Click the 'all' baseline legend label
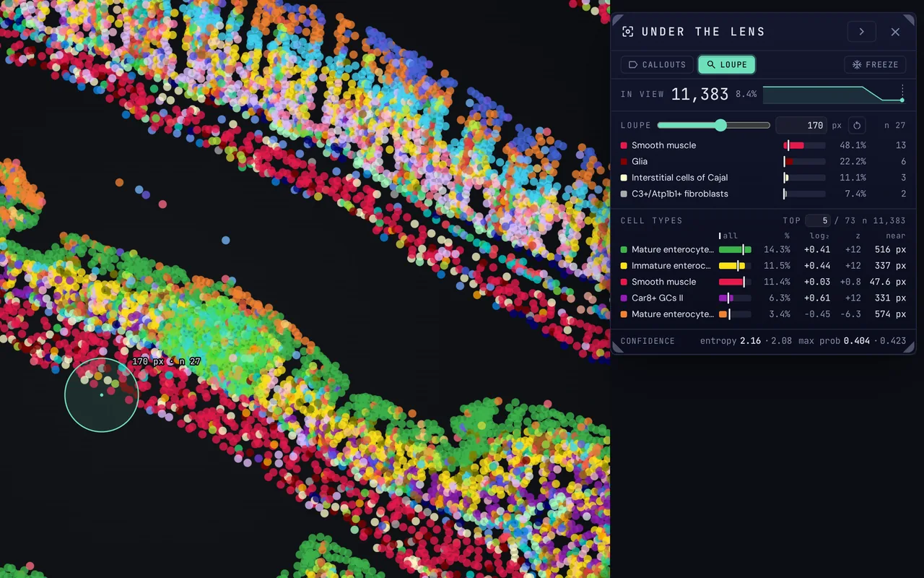This screenshot has height=578, width=924. pyautogui.click(x=730, y=236)
